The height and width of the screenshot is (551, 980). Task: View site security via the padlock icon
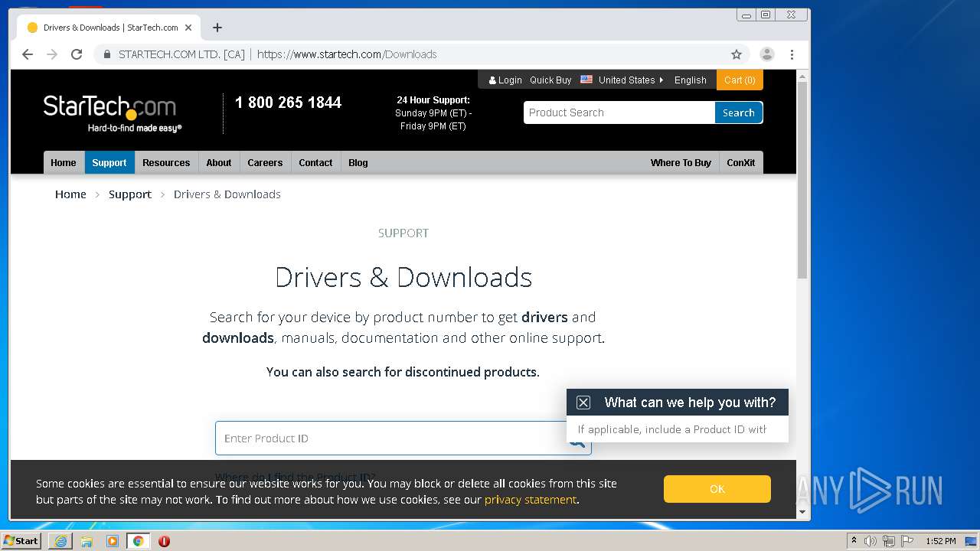coord(107,54)
